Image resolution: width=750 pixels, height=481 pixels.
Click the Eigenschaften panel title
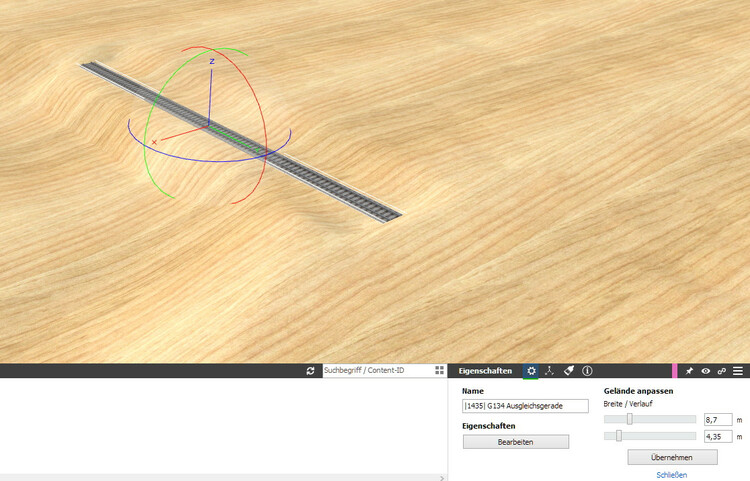click(x=485, y=371)
